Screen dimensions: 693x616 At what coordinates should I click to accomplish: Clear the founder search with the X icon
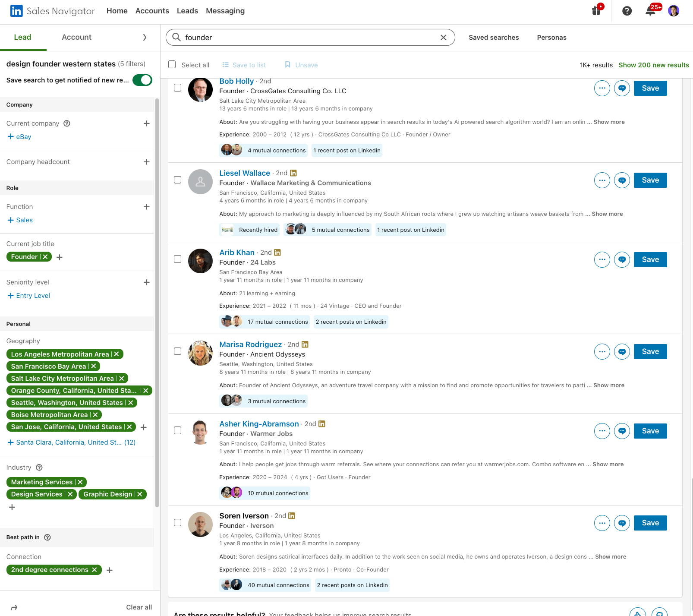point(443,38)
